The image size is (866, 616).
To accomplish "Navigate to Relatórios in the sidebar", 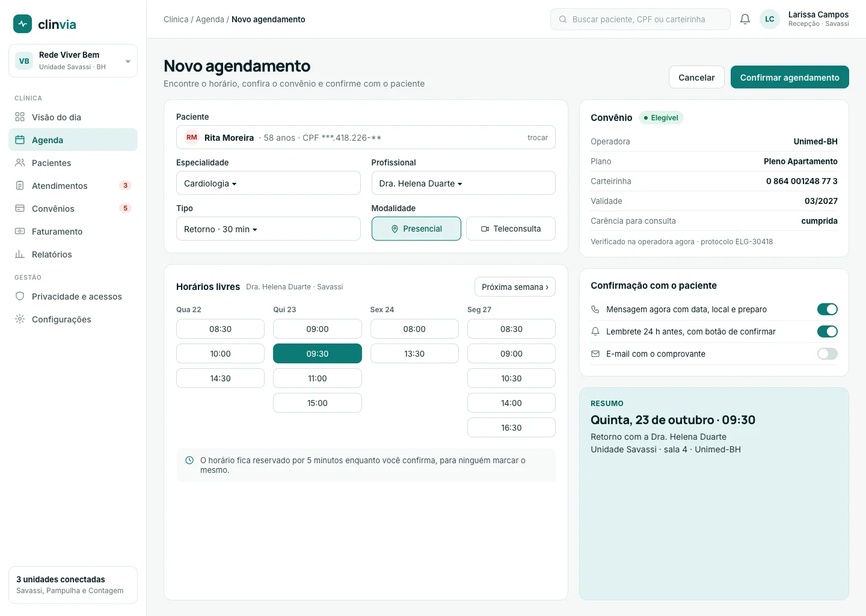I will [x=73, y=254].
